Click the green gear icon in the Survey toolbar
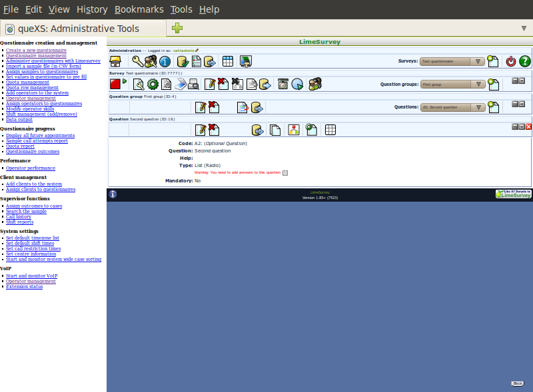 153,84
